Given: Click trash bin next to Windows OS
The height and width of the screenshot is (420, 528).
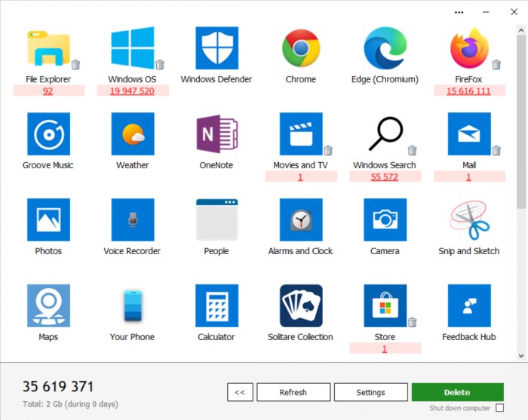Looking at the screenshot, I should pos(160,64).
